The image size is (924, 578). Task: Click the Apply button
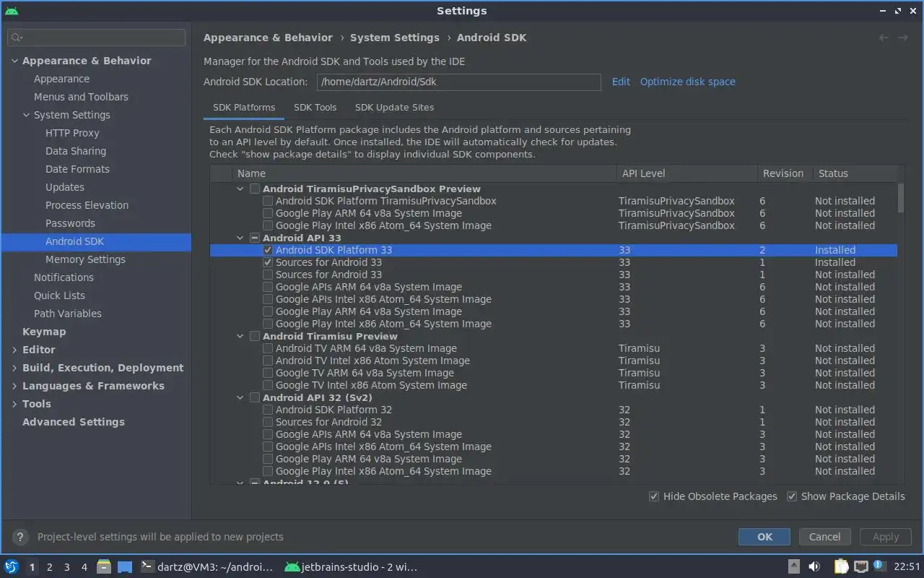[x=886, y=537]
